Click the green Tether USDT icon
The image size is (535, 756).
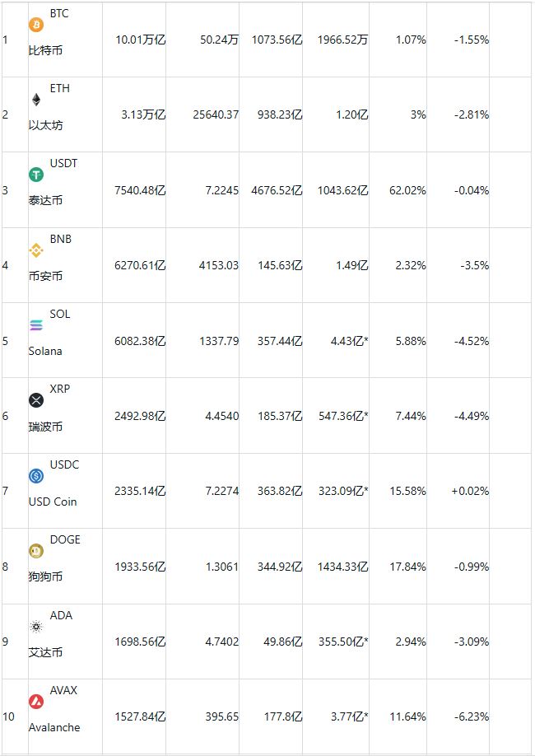(36, 175)
